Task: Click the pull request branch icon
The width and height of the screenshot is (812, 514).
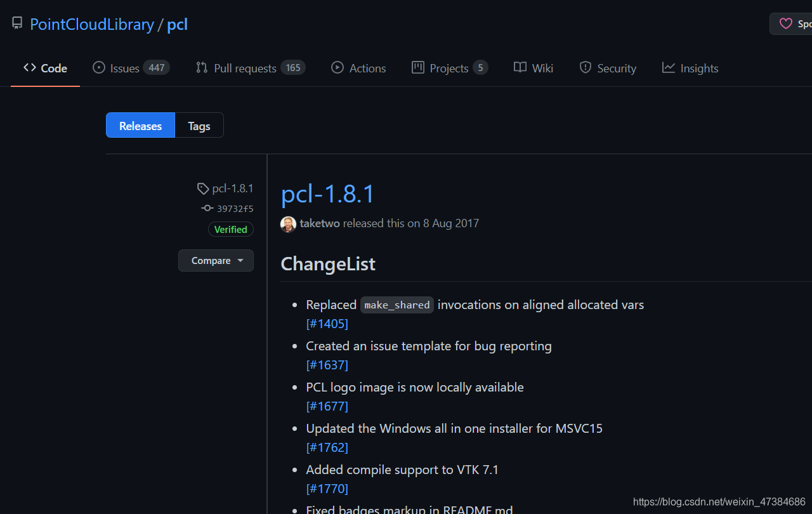Action: [x=201, y=67]
